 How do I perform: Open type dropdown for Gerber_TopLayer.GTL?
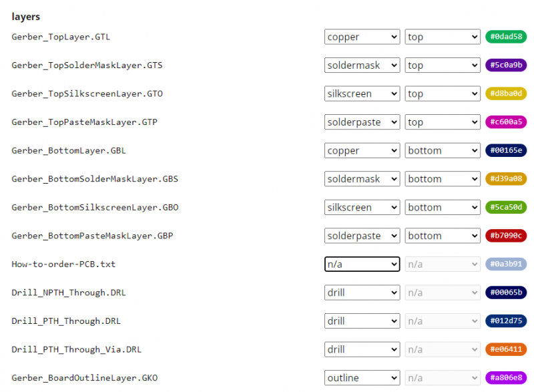click(x=362, y=37)
